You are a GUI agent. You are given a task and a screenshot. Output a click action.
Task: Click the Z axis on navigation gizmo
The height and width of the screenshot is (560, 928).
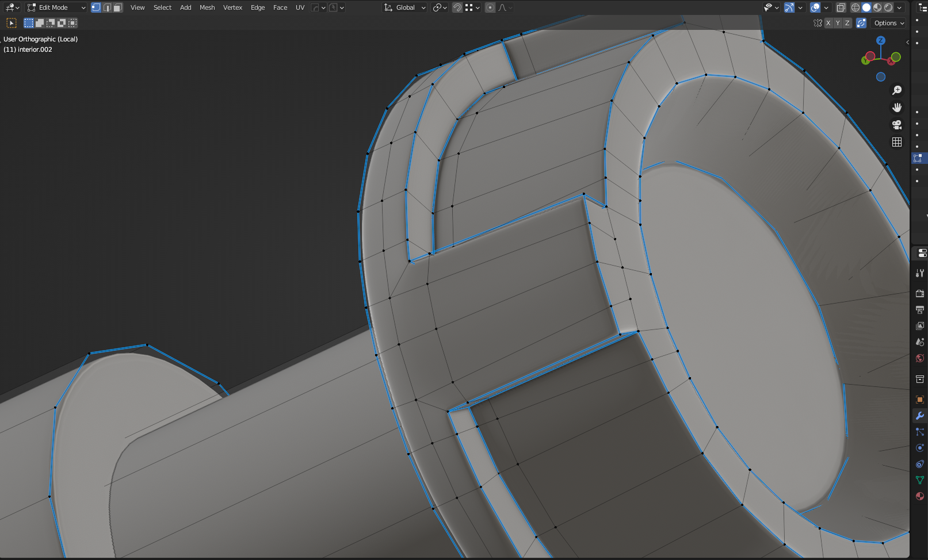click(881, 40)
